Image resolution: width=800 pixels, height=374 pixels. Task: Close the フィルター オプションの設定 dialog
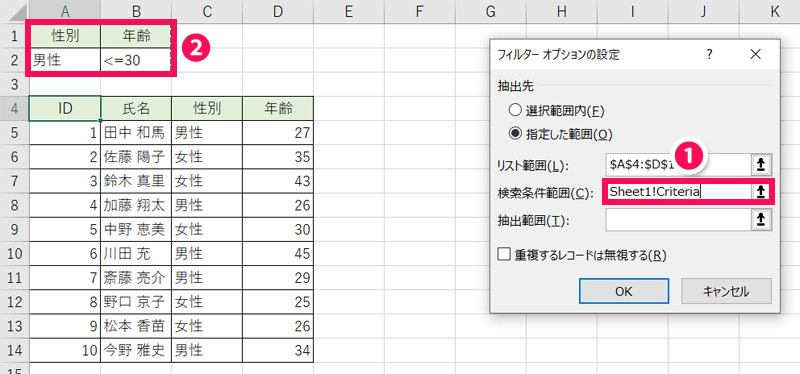click(x=756, y=55)
